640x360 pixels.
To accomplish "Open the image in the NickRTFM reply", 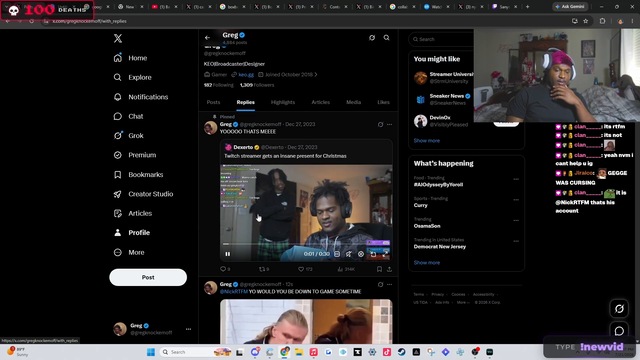I will [306, 322].
